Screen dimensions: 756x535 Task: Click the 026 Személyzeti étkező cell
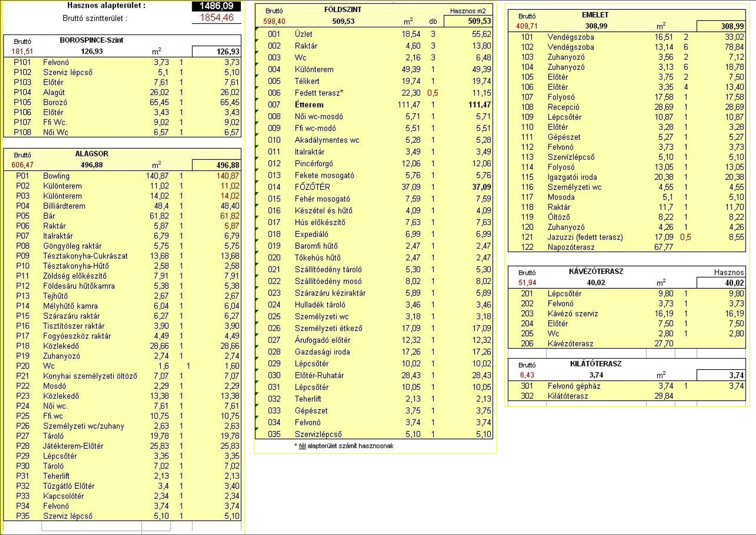click(329, 328)
